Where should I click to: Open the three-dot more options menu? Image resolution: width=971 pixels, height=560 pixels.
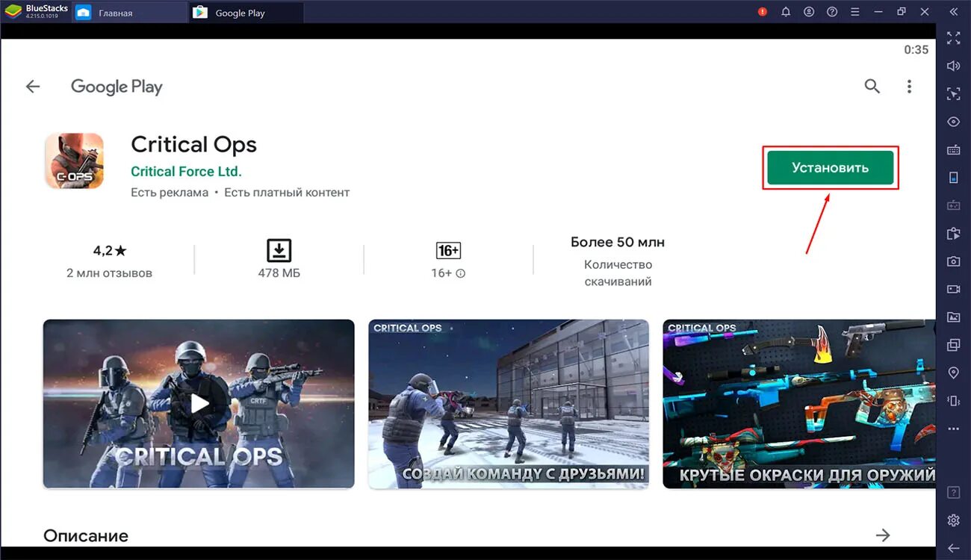909,87
